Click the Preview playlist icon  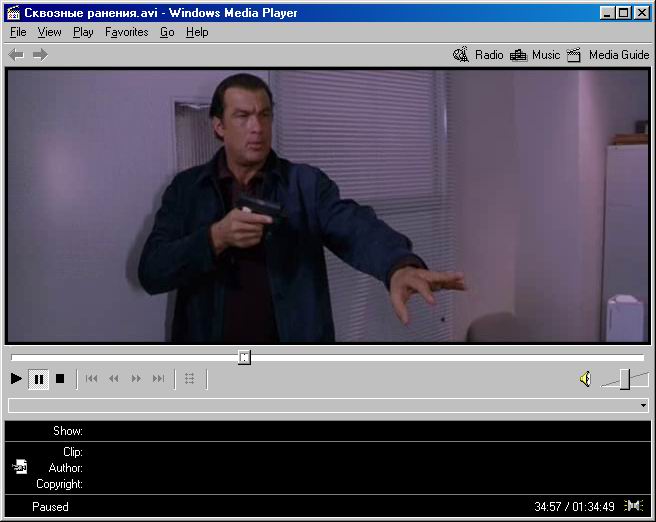[190, 379]
